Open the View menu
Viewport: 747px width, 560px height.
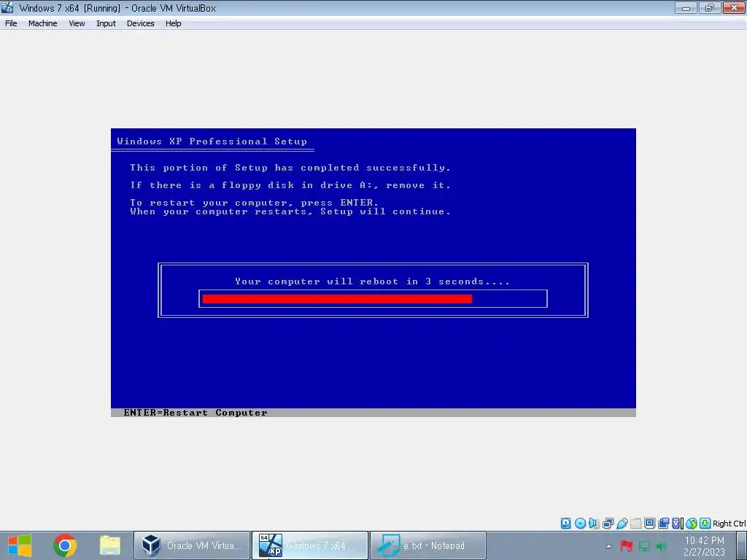point(77,23)
